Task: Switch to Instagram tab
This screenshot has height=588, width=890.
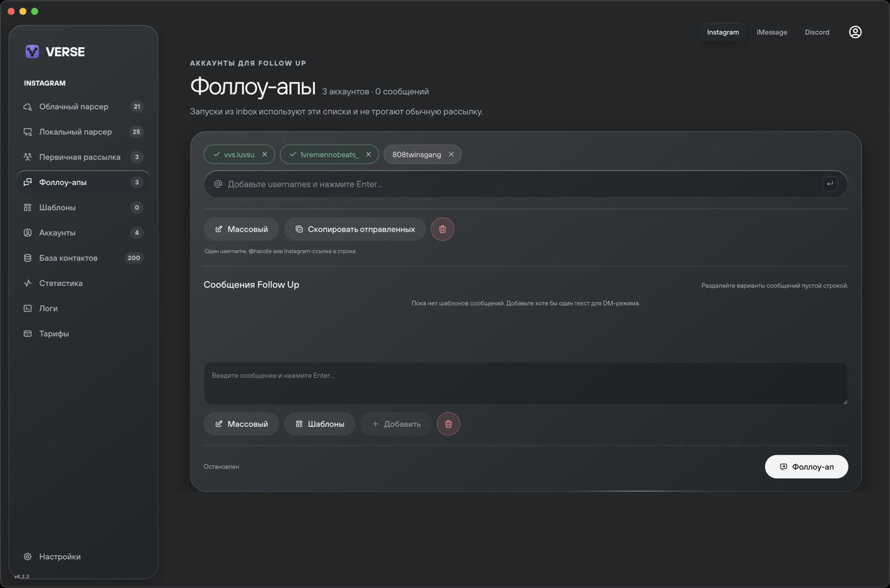Action: (723, 32)
